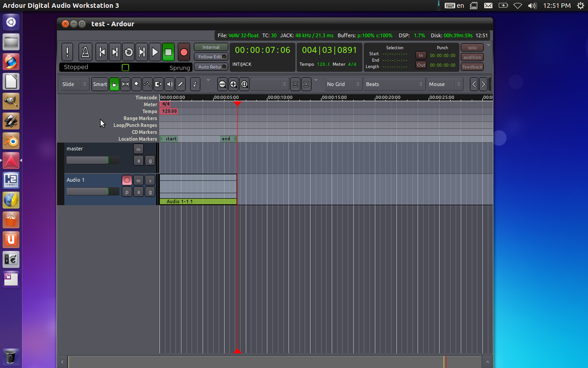The height and width of the screenshot is (368, 588).
Task: Toggle Auto Return option
Action: click(x=211, y=67)
